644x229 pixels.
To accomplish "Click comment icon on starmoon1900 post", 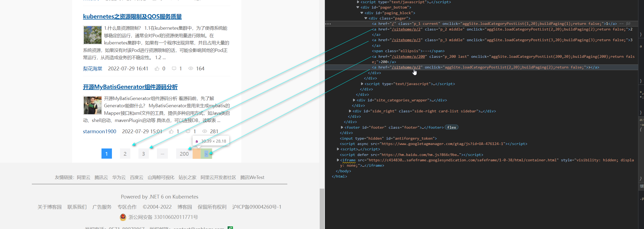I will 188,131.
